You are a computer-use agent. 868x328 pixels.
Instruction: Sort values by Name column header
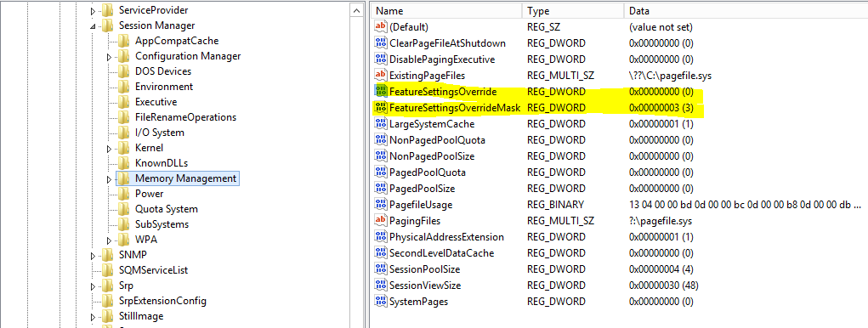(446, 10)
